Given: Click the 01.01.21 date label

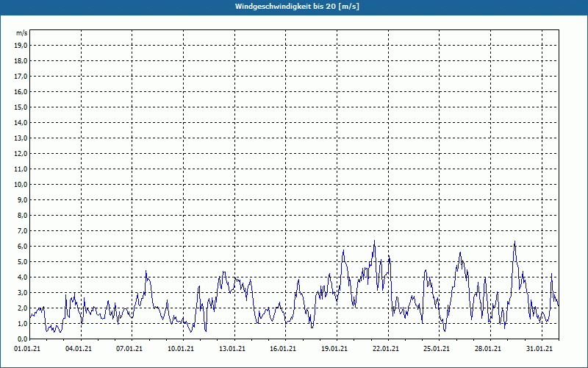Looking at the screenshot, I should coord(27,349).
